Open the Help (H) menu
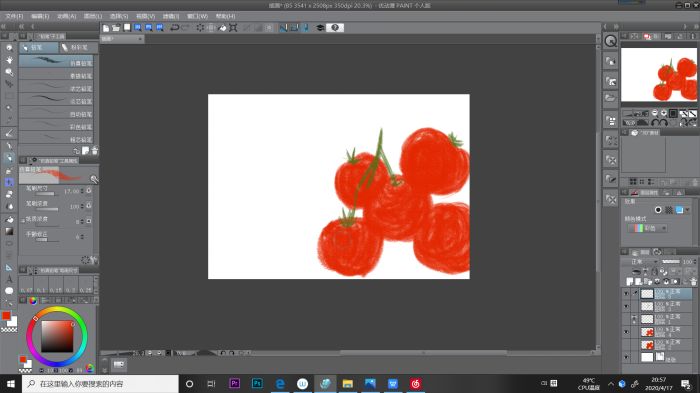The image size is (700, 393). coord(225,17)
